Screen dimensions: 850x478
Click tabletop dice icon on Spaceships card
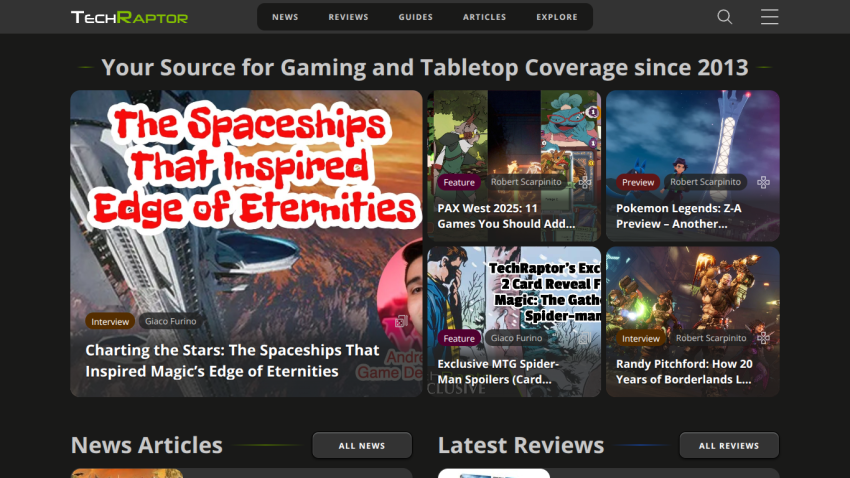[x=401, y=321]
